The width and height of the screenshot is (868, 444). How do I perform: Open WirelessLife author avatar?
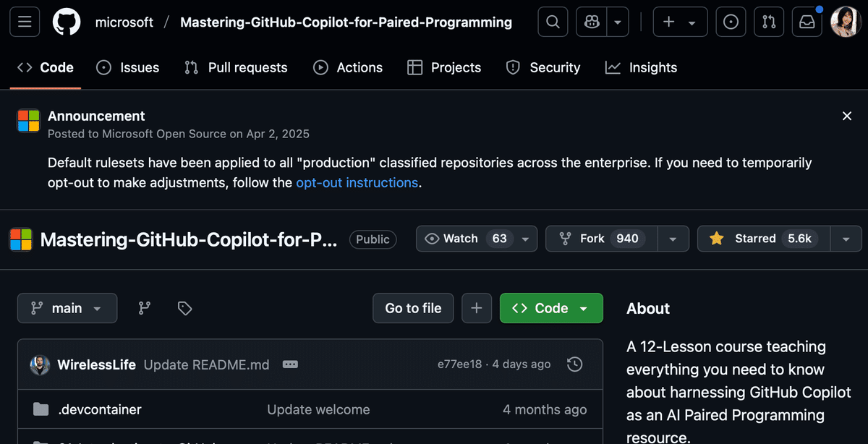pos(40,364)
